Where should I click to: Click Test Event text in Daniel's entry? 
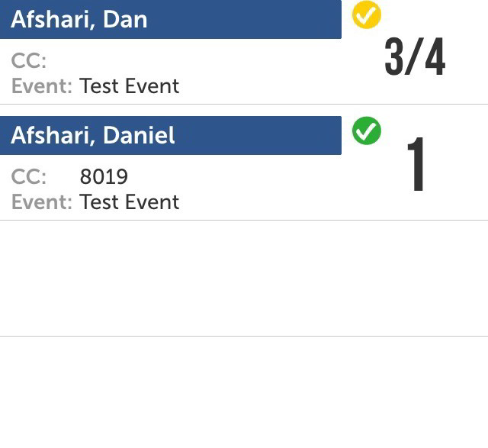pyautogui.click(x=129, y=202)
